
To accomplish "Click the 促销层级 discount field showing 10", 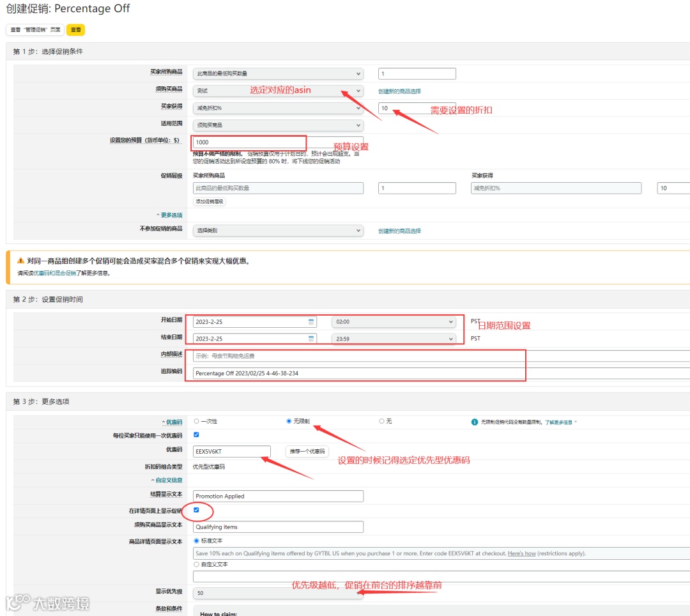I will pos(673,188).
